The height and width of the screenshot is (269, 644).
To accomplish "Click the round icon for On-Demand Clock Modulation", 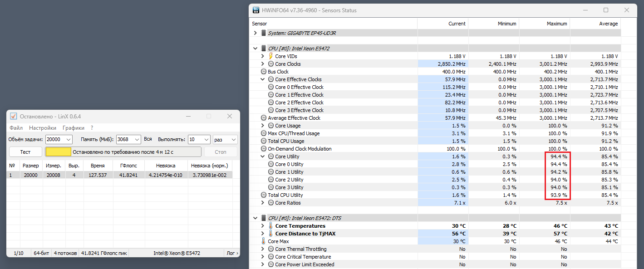I will point(264,149).
